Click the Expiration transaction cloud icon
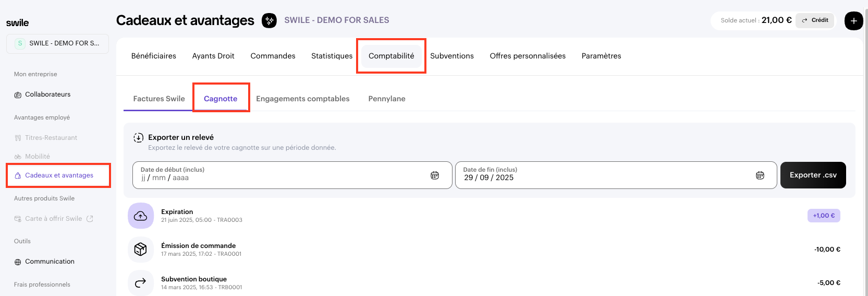 point(141,216)
